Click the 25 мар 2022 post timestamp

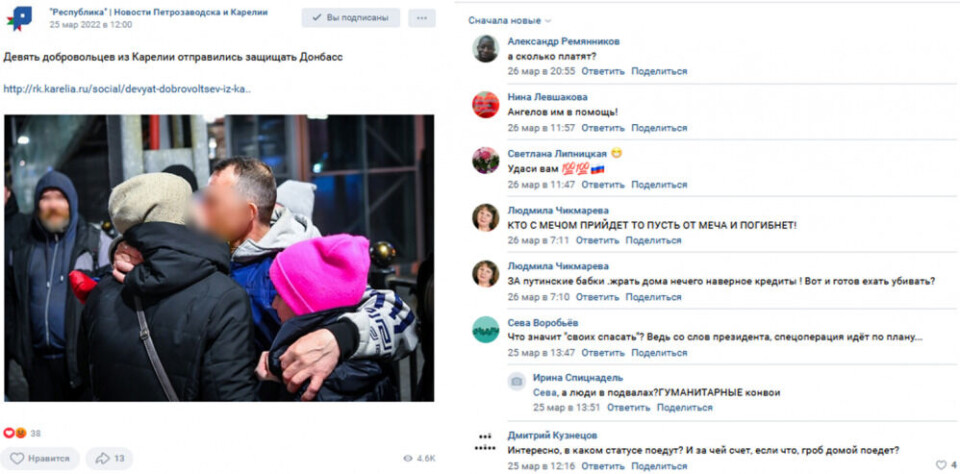[91, 24]
